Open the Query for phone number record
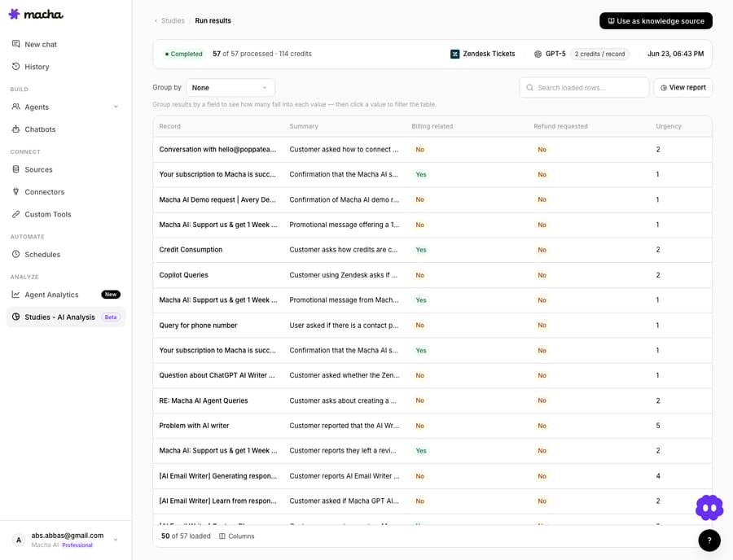 pyautogui.click(x=198, y=325)
